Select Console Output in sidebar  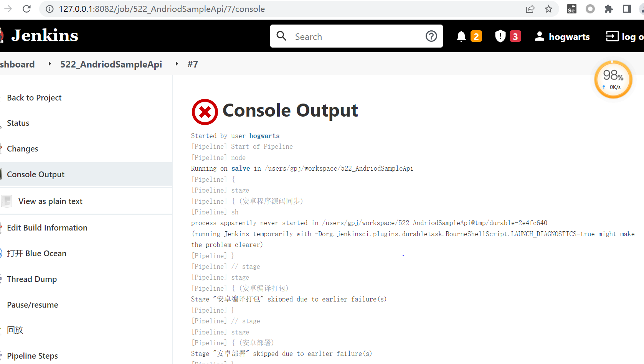(36, 175)
